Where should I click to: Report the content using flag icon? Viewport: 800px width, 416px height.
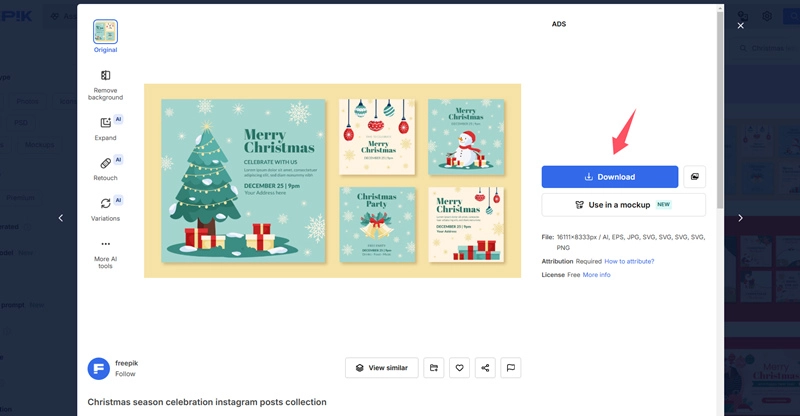[x=510, y=368]
